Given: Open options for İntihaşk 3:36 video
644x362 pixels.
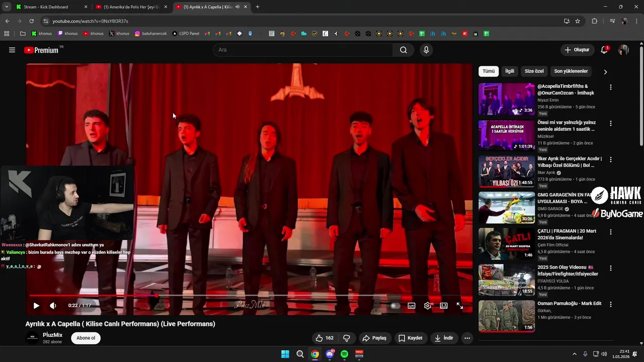Looking at the screenshot, I should pyautogui.click(x=611, y=87).
